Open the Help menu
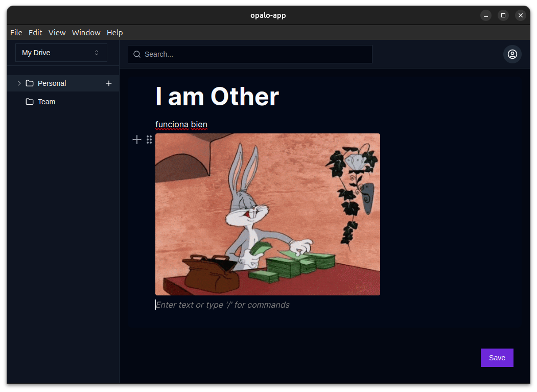Screen dimensions: 537x392 pyautogui.click(x=115, y=33)
